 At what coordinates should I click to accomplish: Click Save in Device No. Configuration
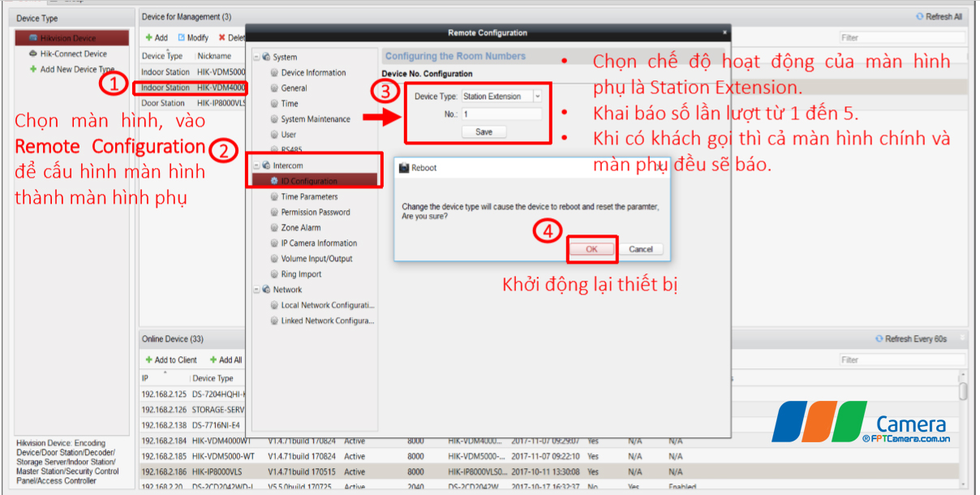click(x=484, y=131)
